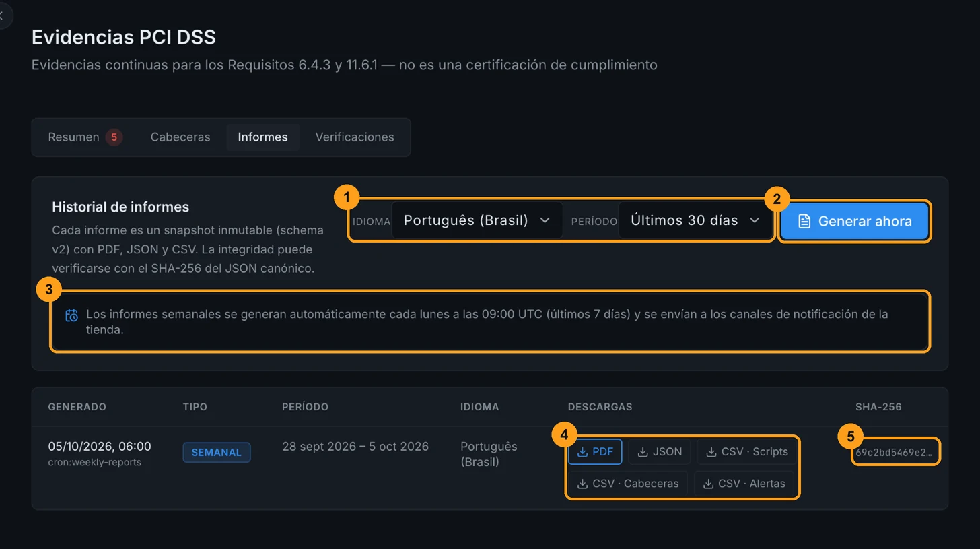
Task: Click the download icon on CSV · Cabeceras
Action: (583, 484)
